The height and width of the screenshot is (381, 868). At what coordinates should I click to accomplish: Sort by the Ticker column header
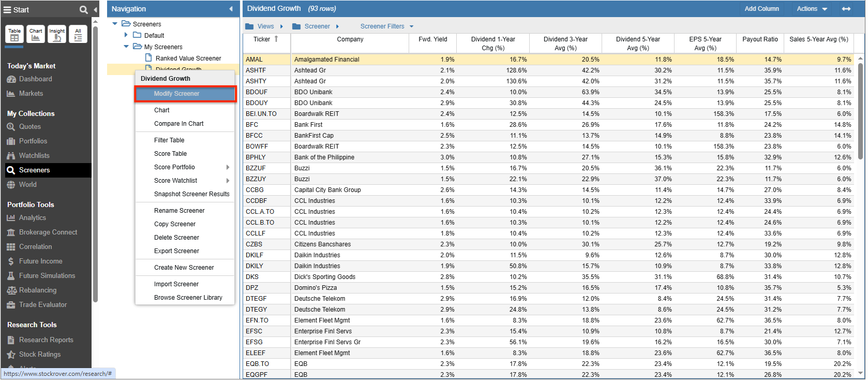point(262,39)
